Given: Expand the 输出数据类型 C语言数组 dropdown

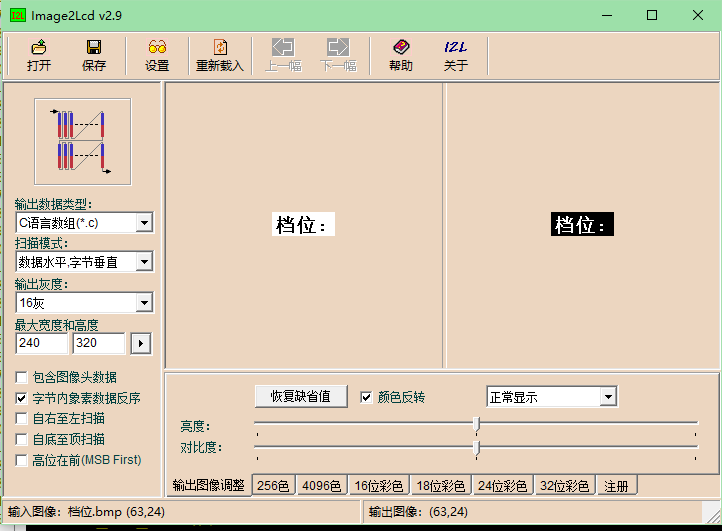Looking at the screenshot, I should pos(144,223).
